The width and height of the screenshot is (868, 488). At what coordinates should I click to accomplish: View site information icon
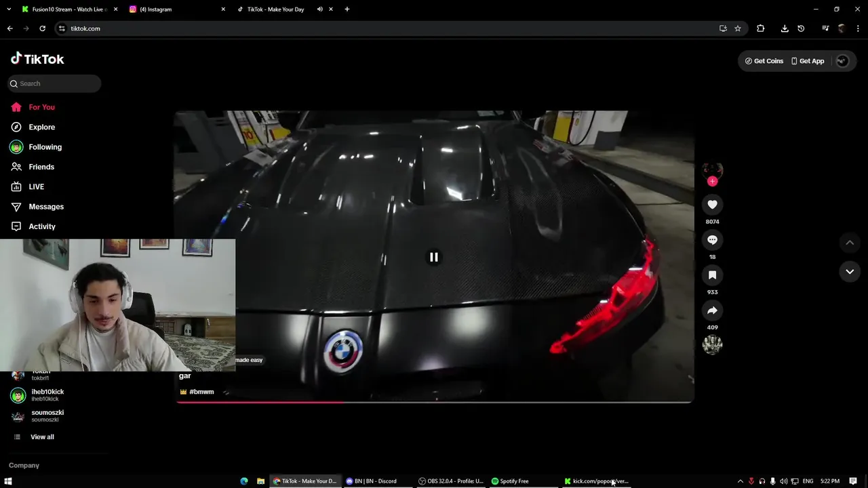(x=62, y=28)
